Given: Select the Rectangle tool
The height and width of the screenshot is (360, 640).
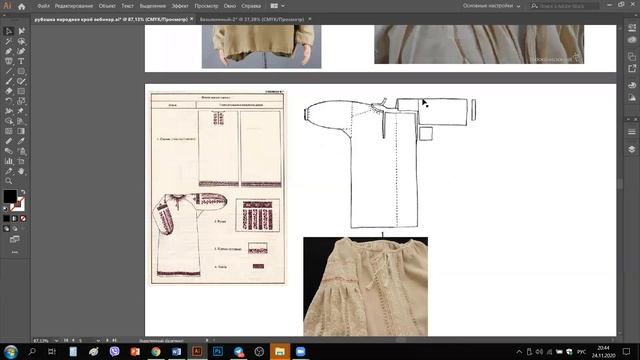Looking at the screenshot, I should click(21, 71).
